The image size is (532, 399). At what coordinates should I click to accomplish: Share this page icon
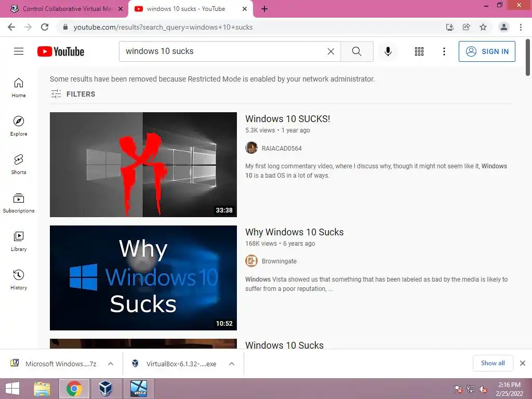tap(466, 27)
